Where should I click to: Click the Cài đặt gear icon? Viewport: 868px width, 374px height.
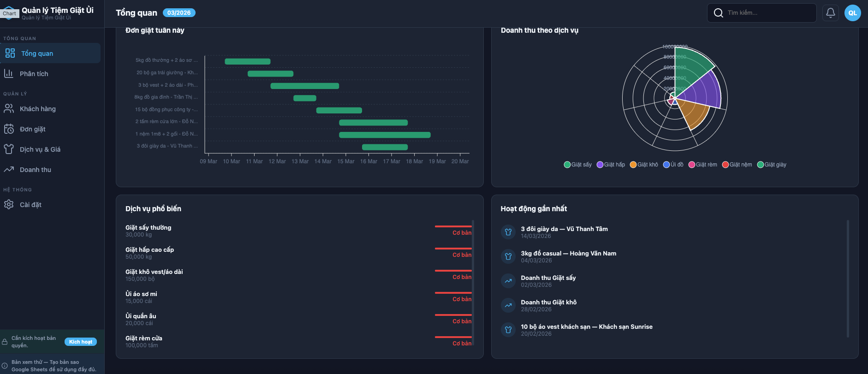pyautogui.click(x=9, y=204)
